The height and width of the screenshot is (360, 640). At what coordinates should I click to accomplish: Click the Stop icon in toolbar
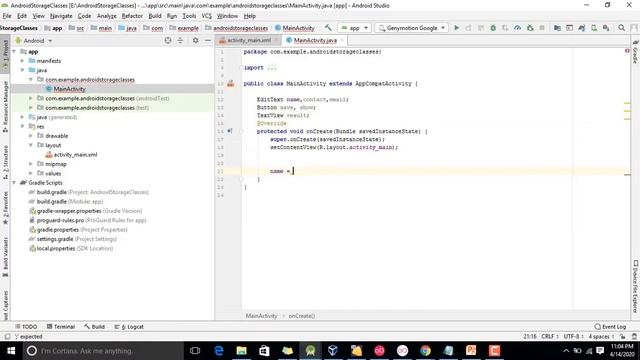(x=542, y=28)
